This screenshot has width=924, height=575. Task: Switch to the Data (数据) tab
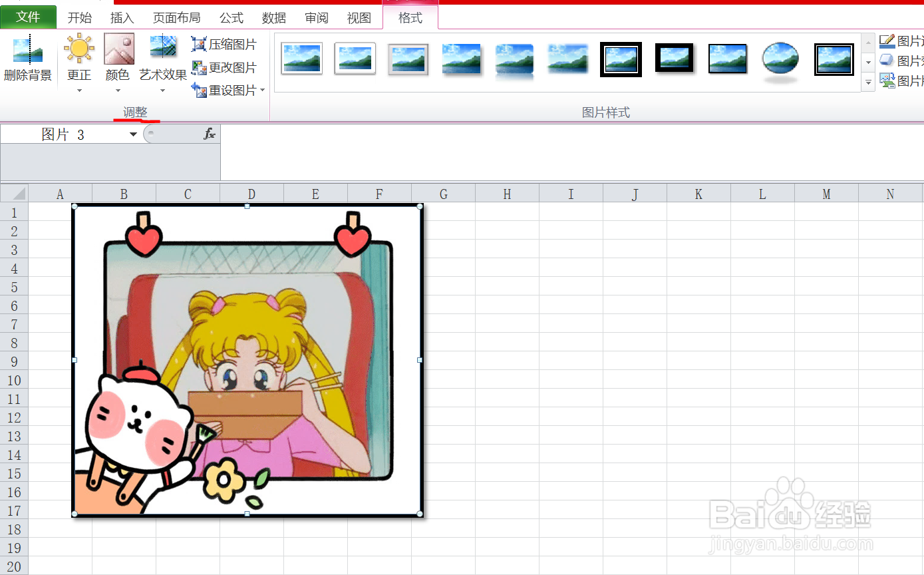274,18
